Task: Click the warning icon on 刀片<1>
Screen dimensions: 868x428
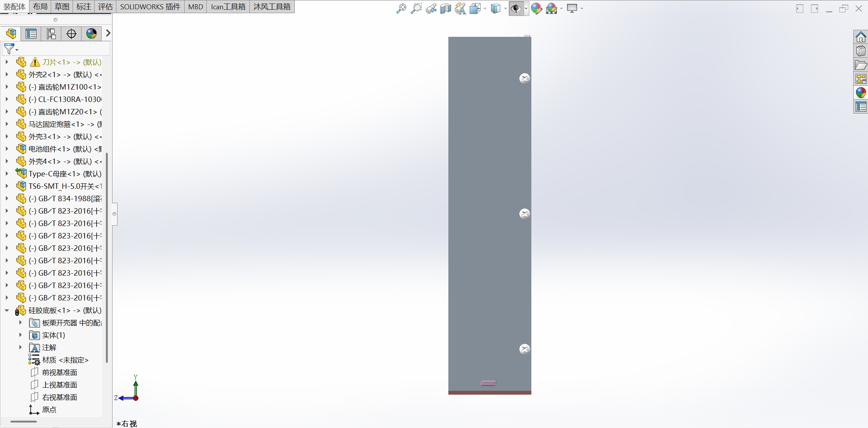Action: [35, 62]
